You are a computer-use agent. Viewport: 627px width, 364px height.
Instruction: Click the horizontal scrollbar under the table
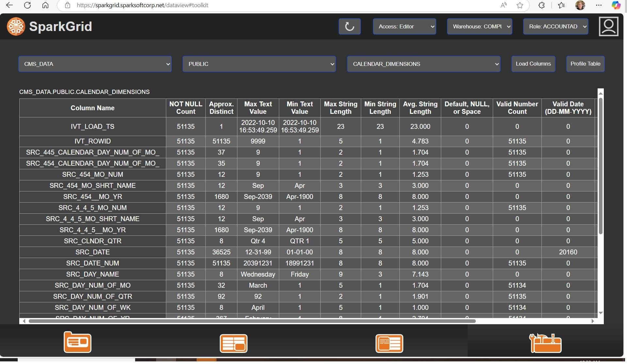click(251, 321)
